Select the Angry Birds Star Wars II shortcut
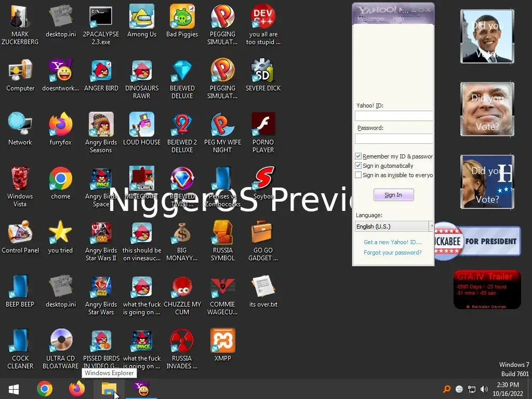532x399 pixels. pyautogui.click(x=101, y=241)
